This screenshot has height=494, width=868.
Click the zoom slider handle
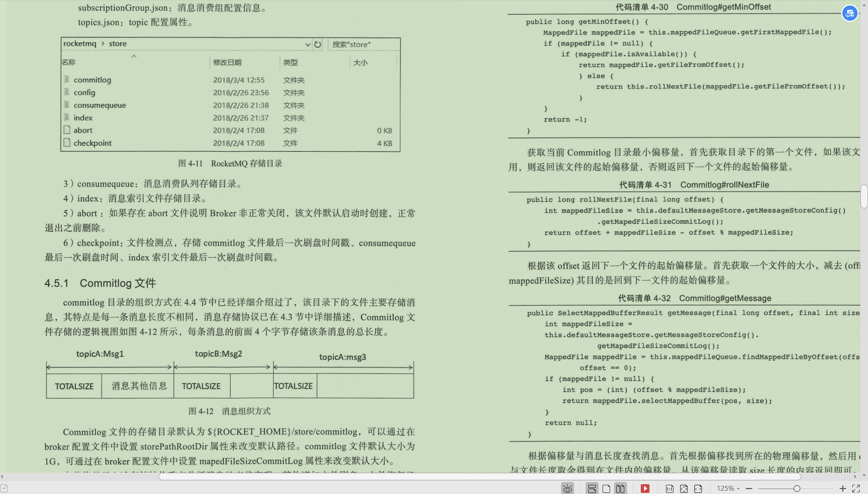(797, 489)
